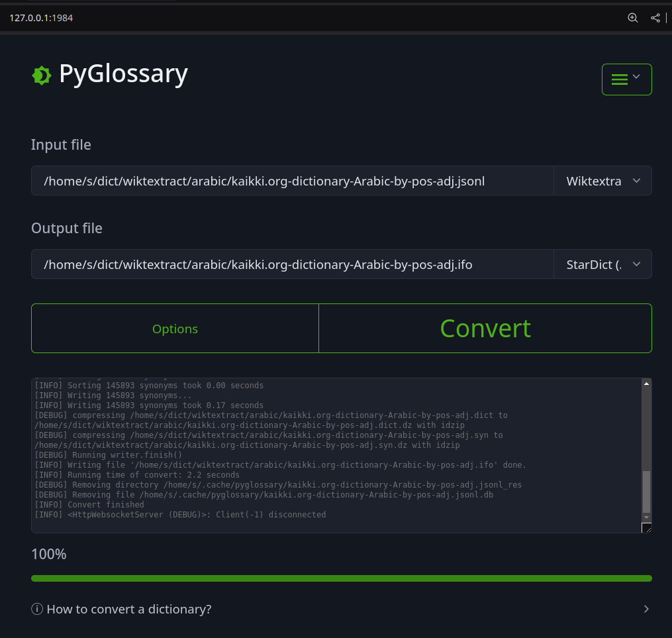Click the 'Sorting 145893 synonyms' log line
Screen dimensions: 672x638
click(x=149, y=386)
